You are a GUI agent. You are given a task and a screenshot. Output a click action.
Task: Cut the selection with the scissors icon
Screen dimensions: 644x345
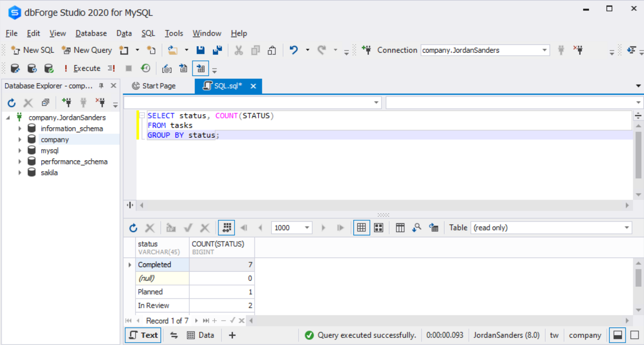[x=239, y=50]
